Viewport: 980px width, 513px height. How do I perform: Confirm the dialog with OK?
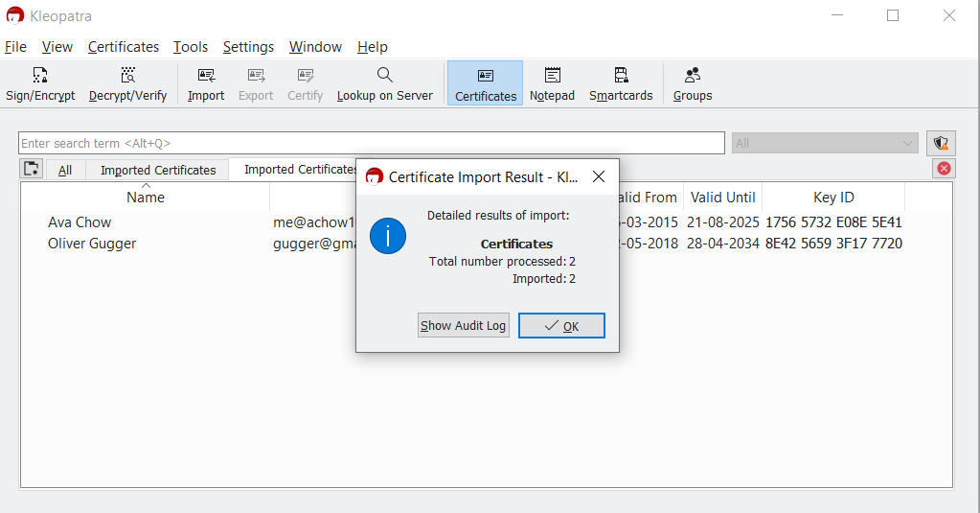coord(561,325)
